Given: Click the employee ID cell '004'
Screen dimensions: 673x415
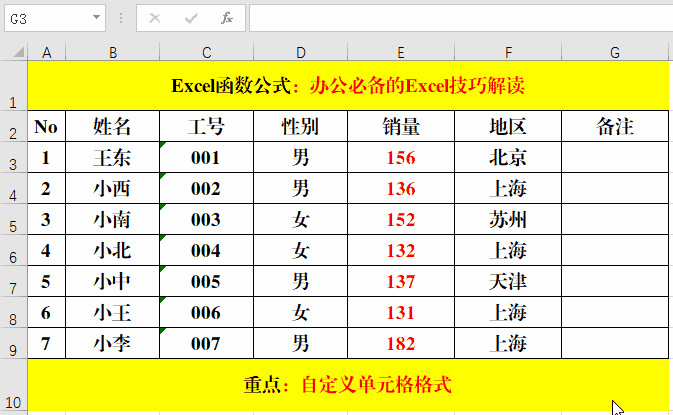Looking at the screenshot, I should (x=206, y=250).
